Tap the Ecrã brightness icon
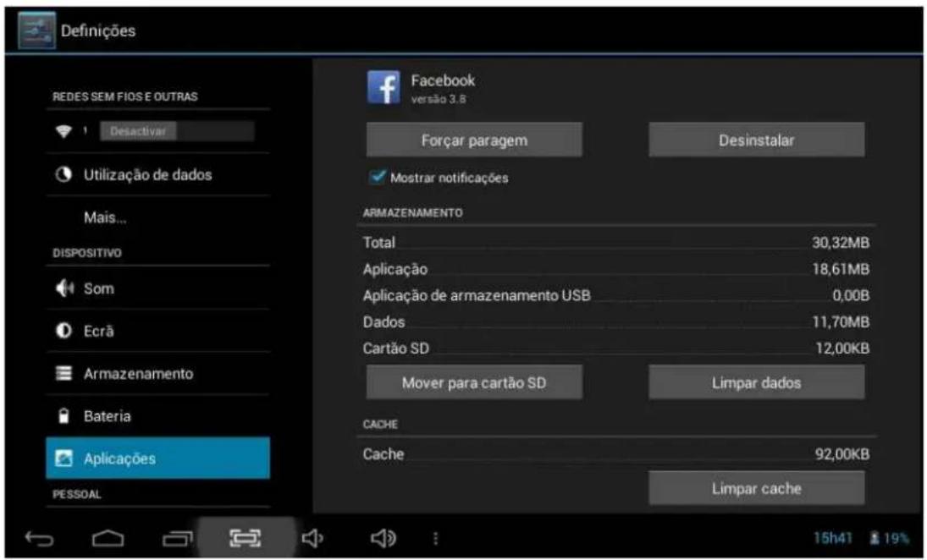The height and width of the screenshot is (560, 927). 63,331
